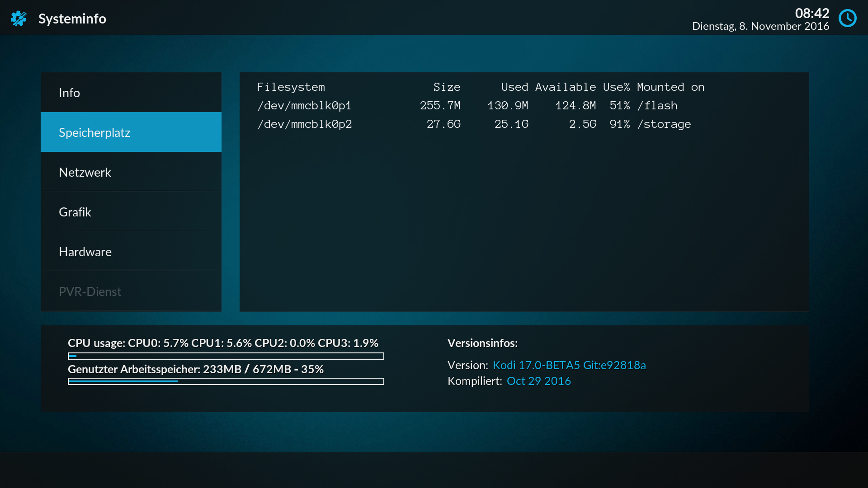868x488 pixels.
Task: Click the Systeminfo gear icon
Action: coord(19,19)
